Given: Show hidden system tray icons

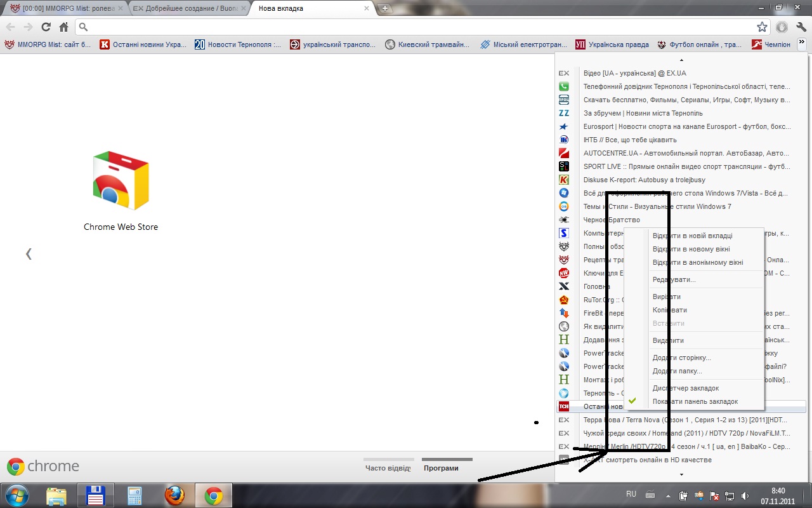Looking at the screenshot, I should pyautogui.click(x=668, y=495).
